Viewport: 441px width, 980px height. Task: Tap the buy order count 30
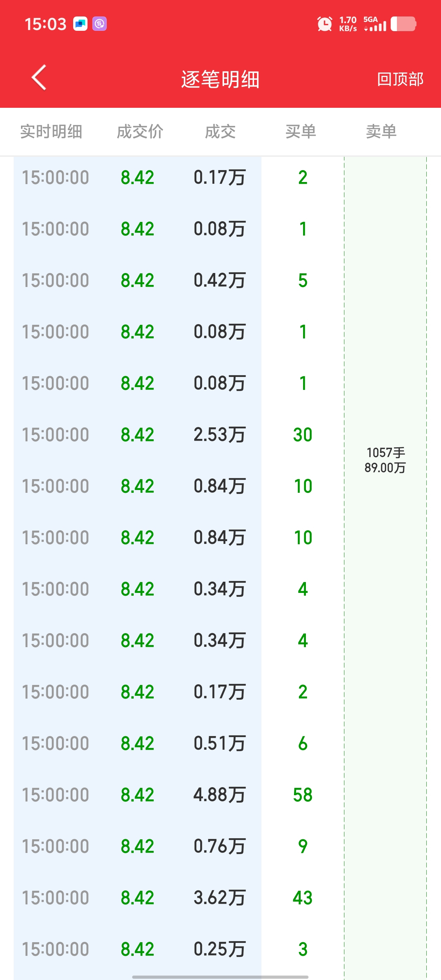pos(302,435)
